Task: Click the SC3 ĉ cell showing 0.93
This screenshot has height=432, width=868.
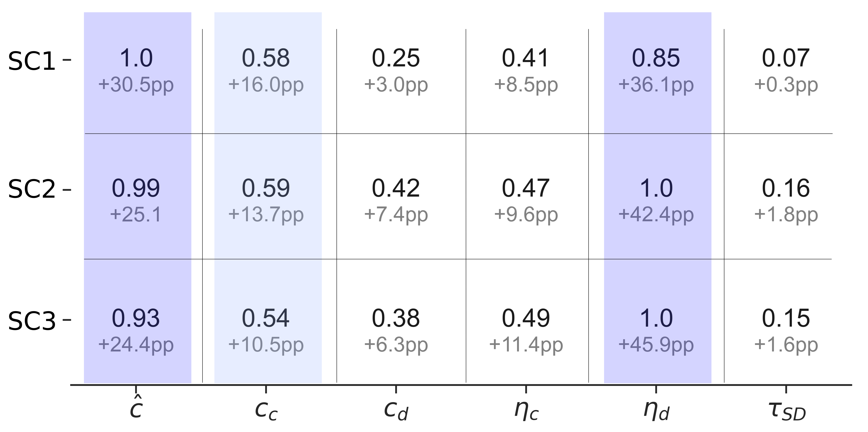Action: click(x=136, y=318)
